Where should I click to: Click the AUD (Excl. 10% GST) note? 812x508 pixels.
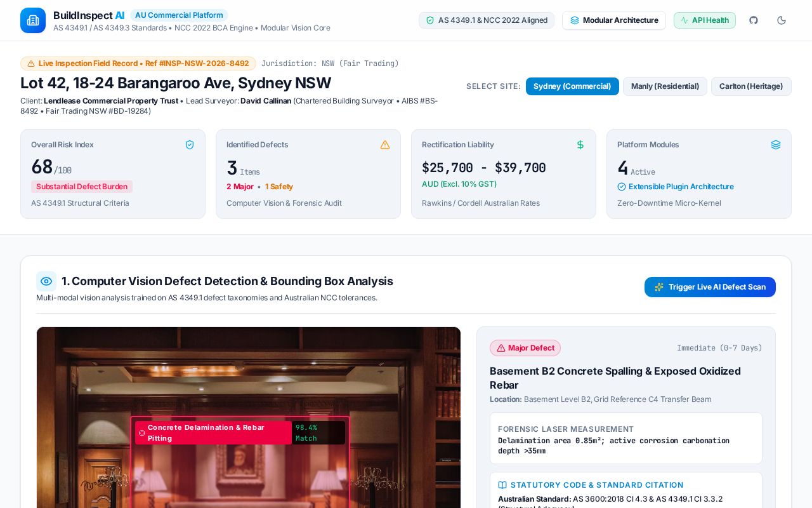coord(459,184)
